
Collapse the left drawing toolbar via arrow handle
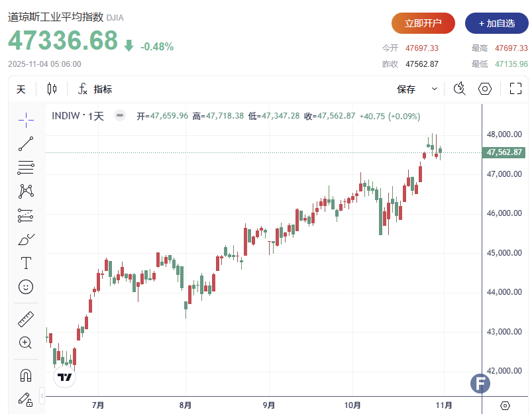[x=42, y=395]
